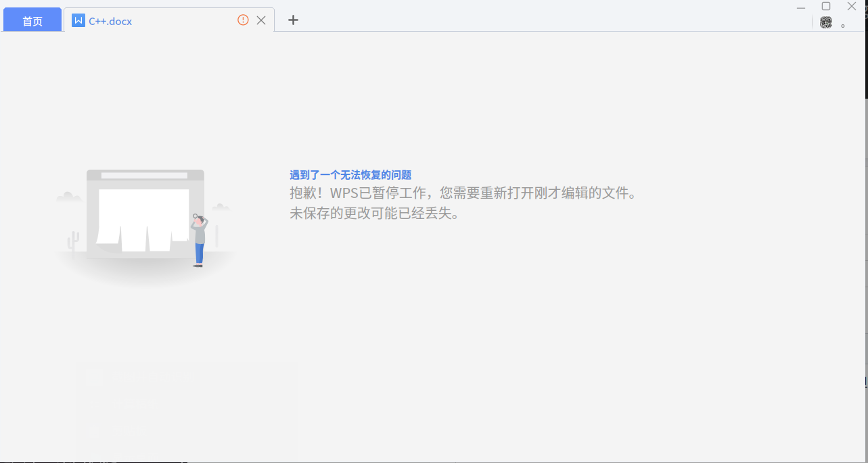Open a new tab with the plus button
Image resolution: width=868 pixels, height=463 pixels.
(x=293, y=20)
